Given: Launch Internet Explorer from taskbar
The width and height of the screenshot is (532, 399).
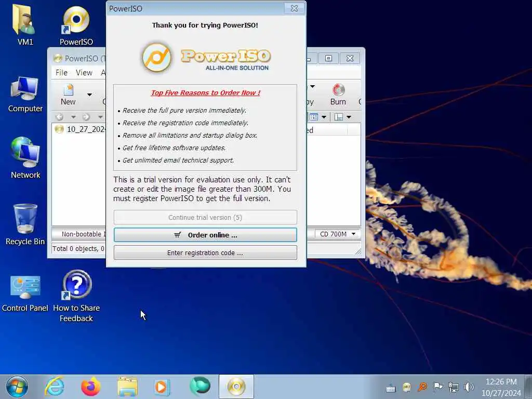Looking at the screenshot, I should [54, 387].
